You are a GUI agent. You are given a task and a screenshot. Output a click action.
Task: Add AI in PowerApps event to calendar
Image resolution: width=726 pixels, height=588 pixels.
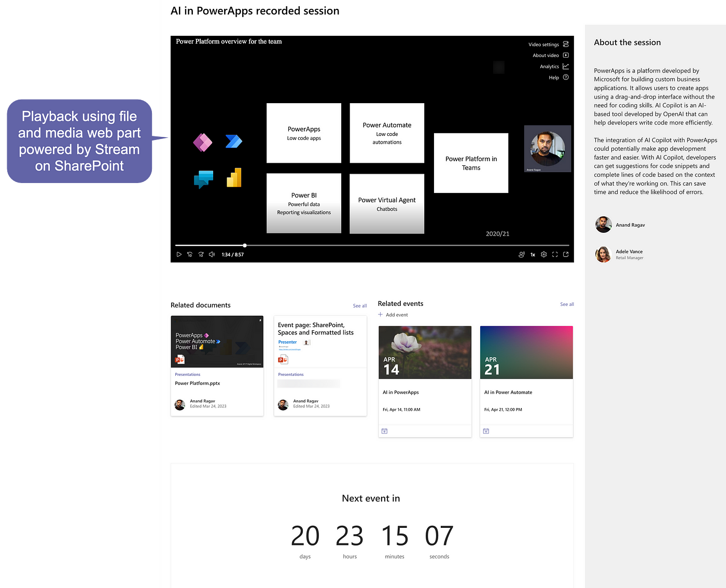(384, 431)
